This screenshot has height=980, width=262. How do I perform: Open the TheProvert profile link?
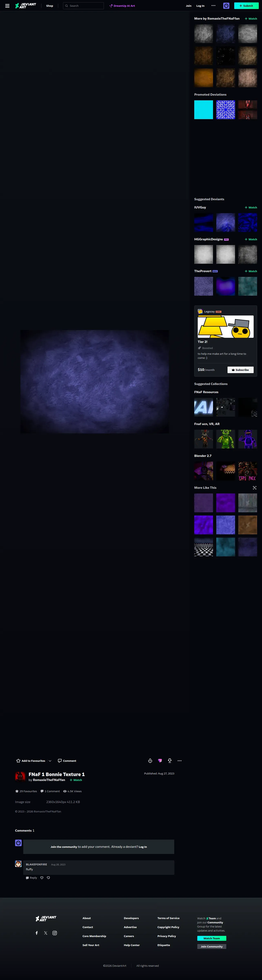tap(203, 271)
